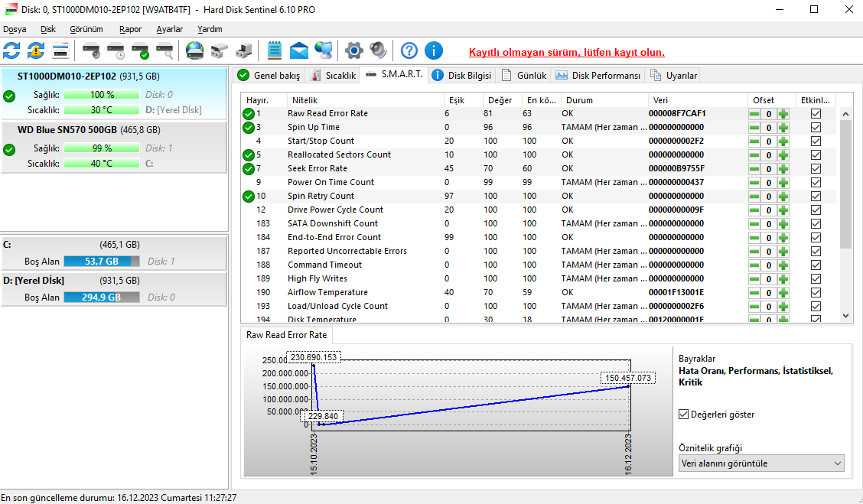Viewport: 863px width, 504px height.
Task: Open the 'Veri alanını görüntüle' dropdown
Action: click(761, 463)
